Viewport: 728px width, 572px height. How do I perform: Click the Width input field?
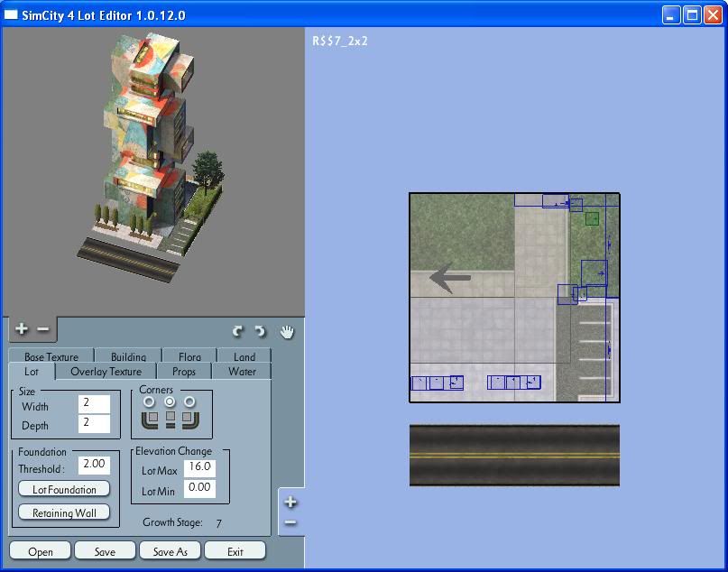tap(94, 404)
